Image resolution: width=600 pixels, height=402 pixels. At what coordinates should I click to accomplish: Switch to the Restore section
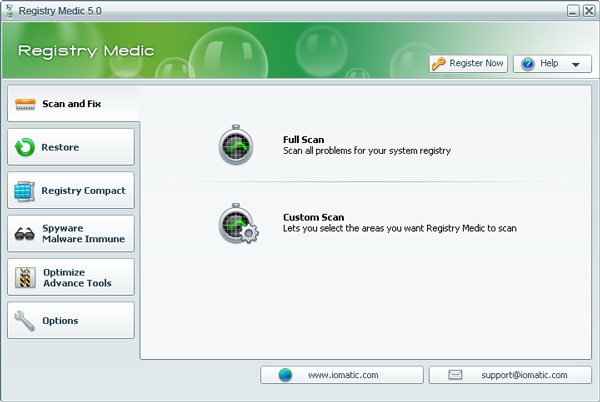click(x=71, y=147)
